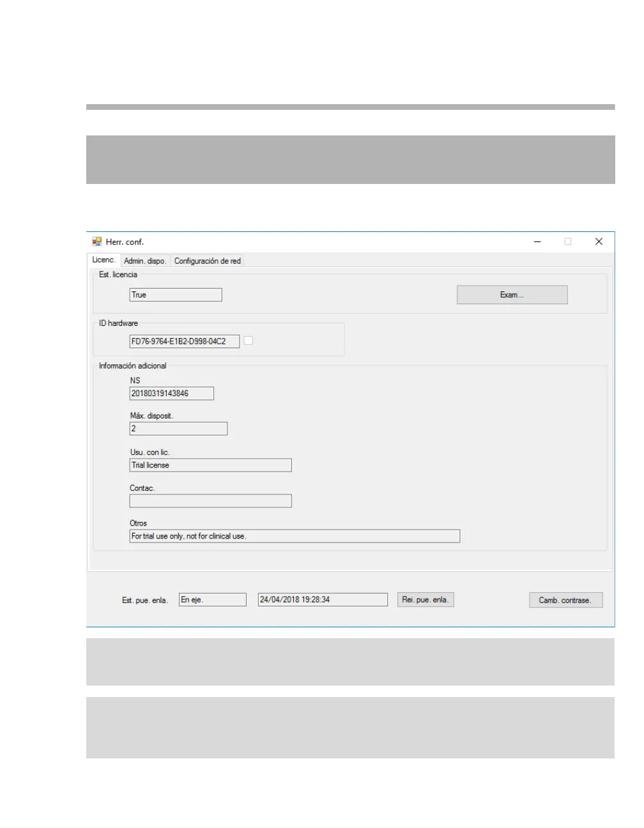Minimize the Herr. conf. window
644x828 pixels.
pos(537,241)
